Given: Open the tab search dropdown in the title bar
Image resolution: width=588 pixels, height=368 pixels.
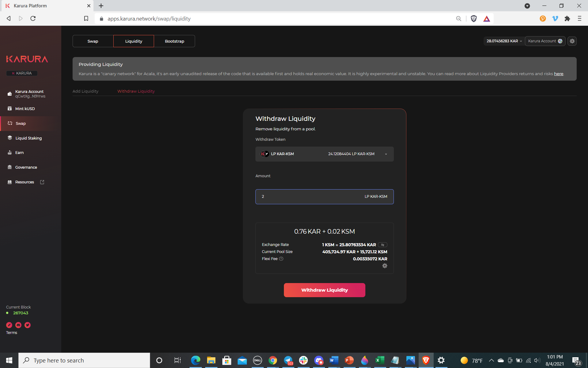Looking at the screenshot, I should [x=527, y=6].
